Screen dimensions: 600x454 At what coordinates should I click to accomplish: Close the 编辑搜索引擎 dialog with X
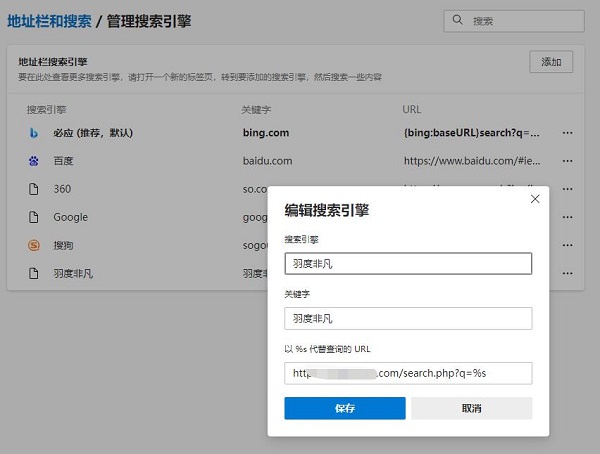(x=535, y=199)
